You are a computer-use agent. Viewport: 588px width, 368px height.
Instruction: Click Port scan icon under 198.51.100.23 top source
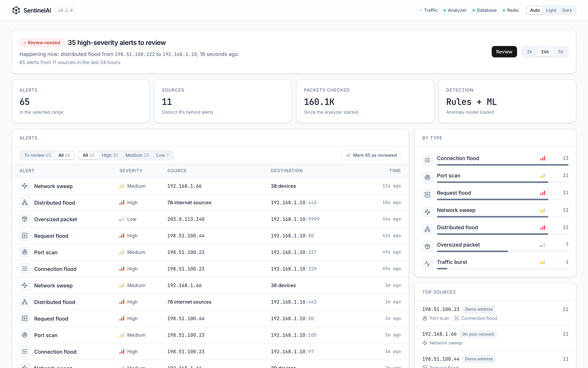[x=425, y=318]
